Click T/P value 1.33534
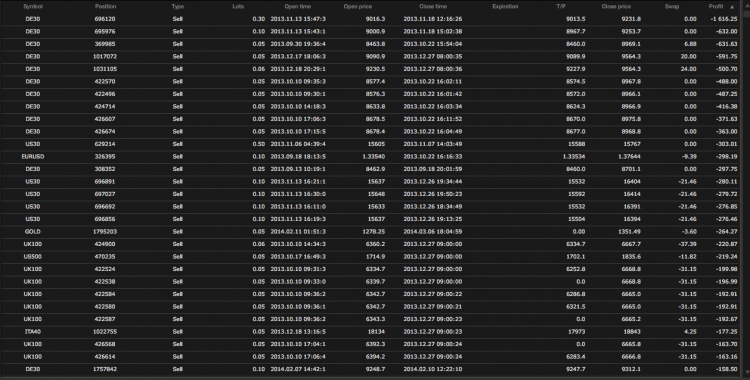Image resolution: width=750 pixels, height=380 pixels. coord(573,156)
